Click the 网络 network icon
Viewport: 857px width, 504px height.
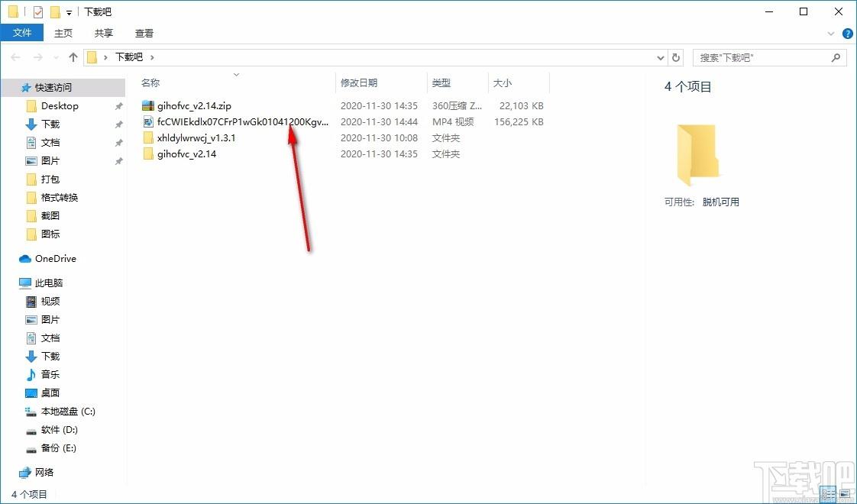click(x=25, y=472)
